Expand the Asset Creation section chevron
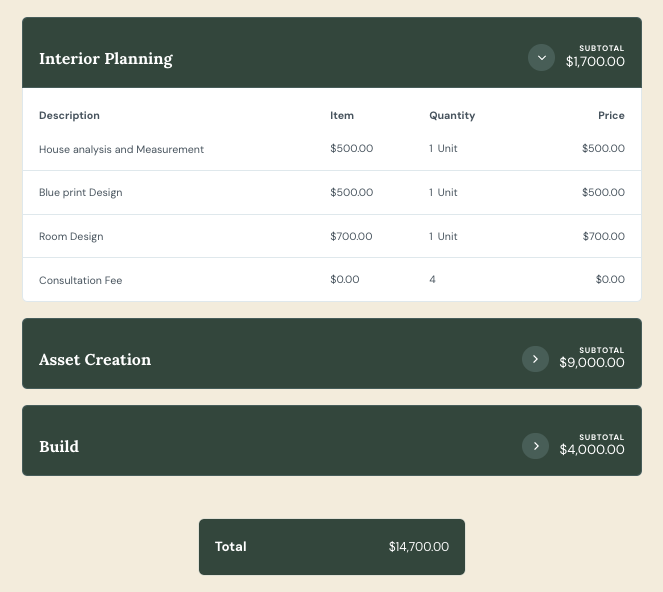 [x=535, y=359]
